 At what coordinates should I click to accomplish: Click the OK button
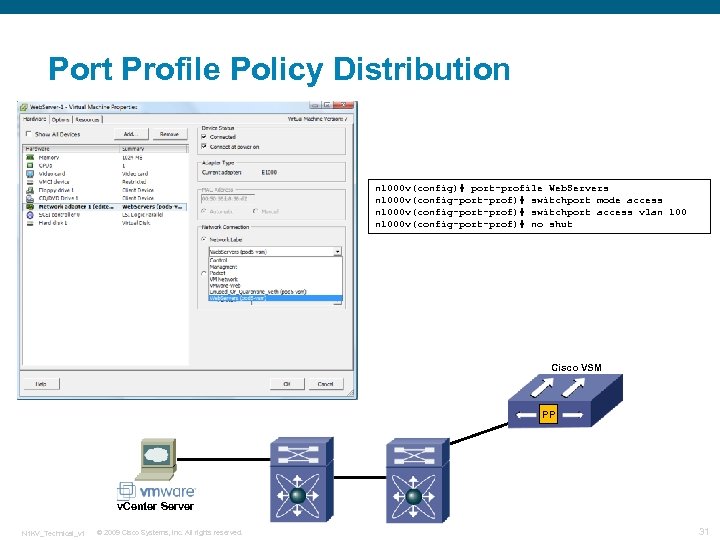pos(287,384)
